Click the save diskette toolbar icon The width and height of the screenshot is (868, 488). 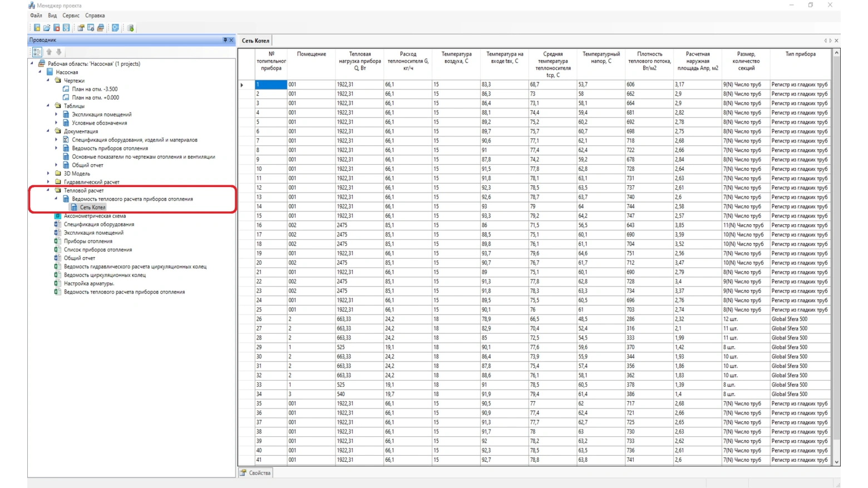click(66, 28)
